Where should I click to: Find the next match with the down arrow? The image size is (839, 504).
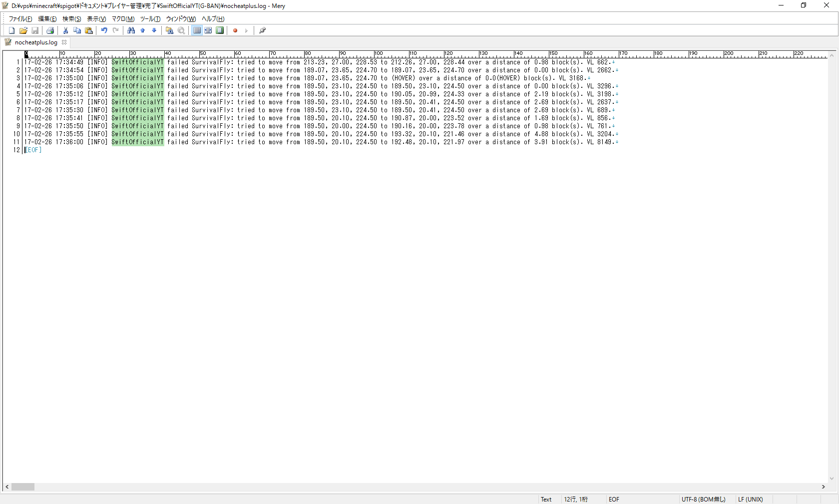(154, 30)
